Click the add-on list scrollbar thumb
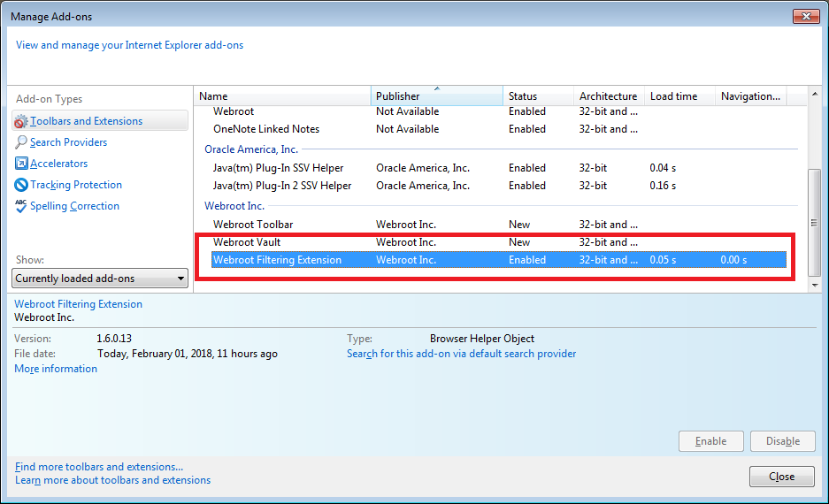The height and width of the screenshot is (504, 829). coord(815,223)
